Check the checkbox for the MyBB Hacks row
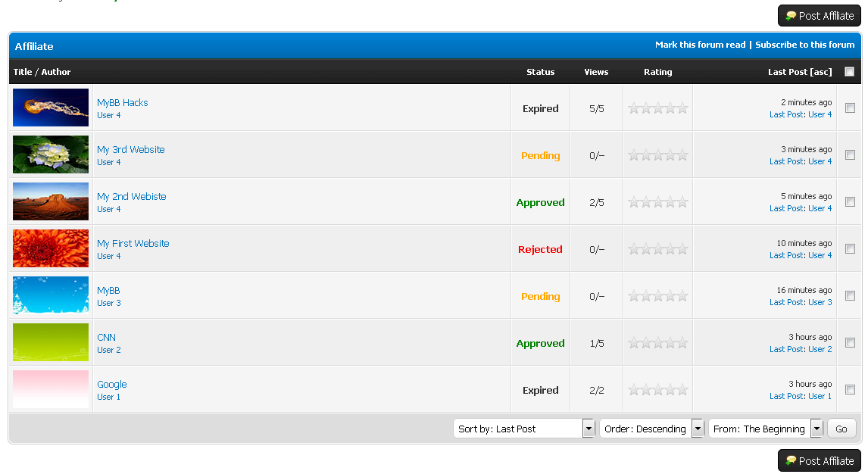Image resolution: width=868 pixels, height=474 pixels. [x=850, y=108]
